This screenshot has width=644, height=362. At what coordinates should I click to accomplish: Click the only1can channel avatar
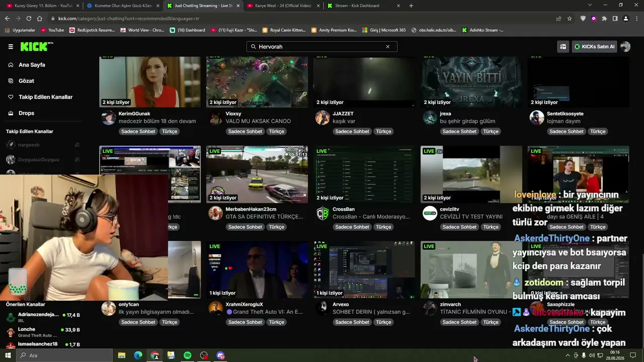(109, 308)
